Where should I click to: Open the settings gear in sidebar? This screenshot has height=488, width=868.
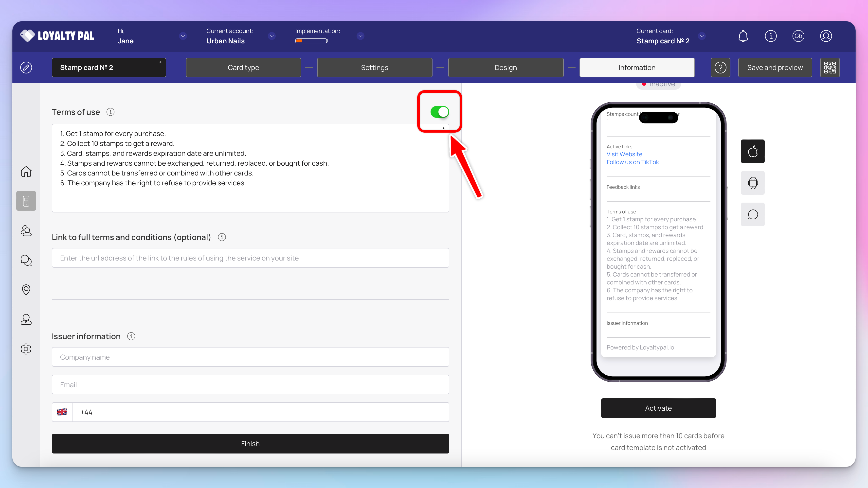pyautogui.click(x=26, y=349)
